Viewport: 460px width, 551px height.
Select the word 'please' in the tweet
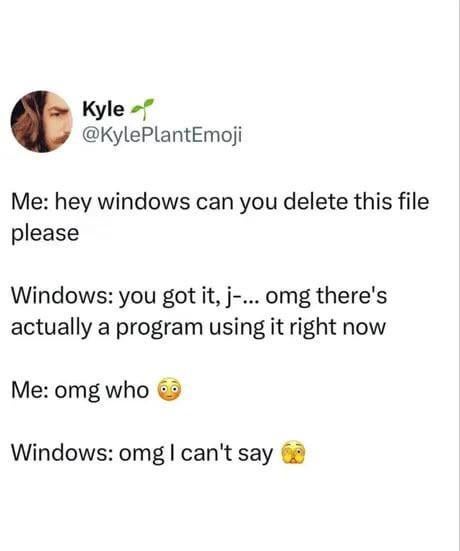click(45, 234)
